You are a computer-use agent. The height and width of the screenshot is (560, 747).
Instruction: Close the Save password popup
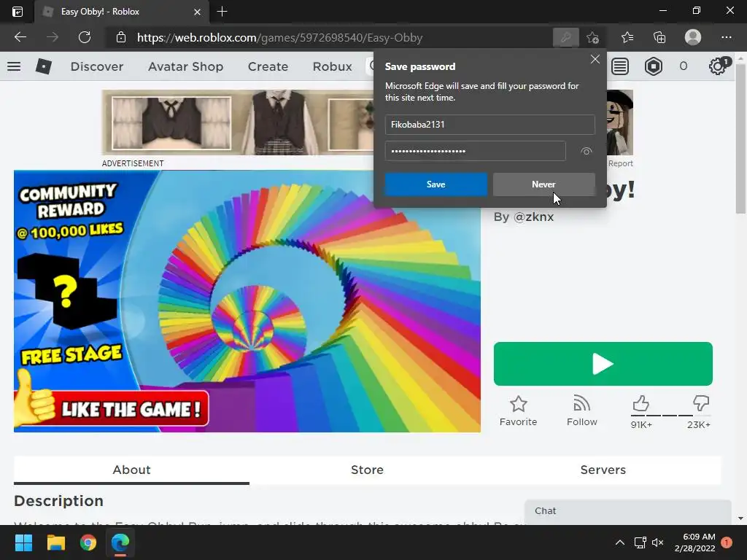pos(595,59)
